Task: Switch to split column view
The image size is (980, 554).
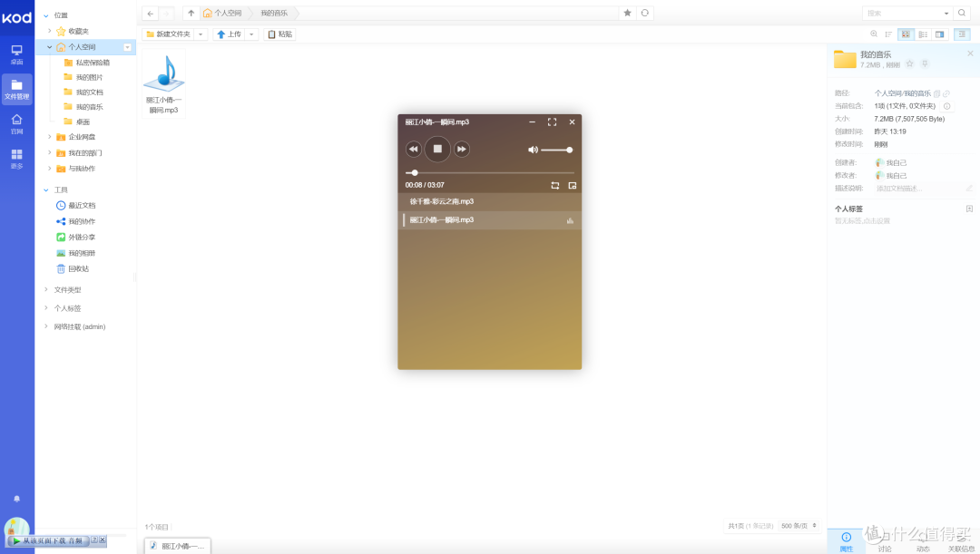Action: 939,34
